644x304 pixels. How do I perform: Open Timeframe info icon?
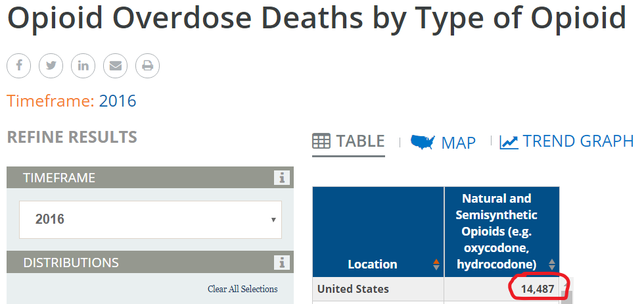(282, 178)
